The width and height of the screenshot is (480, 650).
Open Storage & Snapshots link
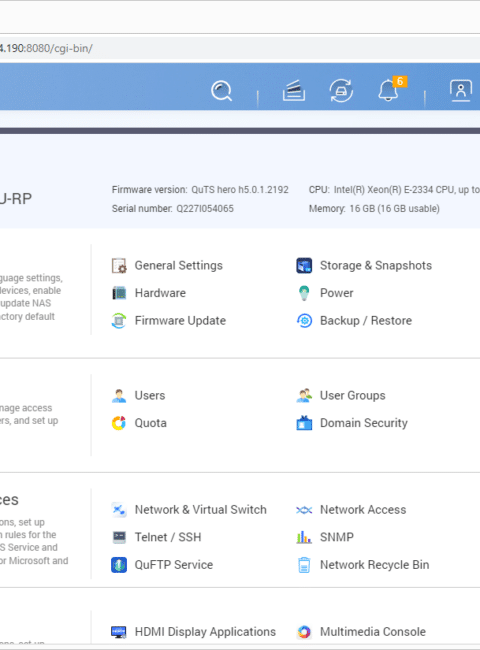[376, 266]
